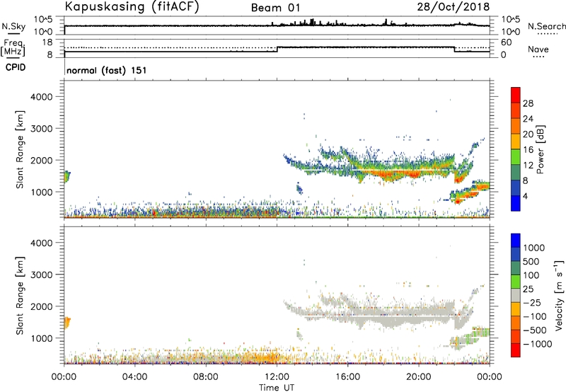566x392 pixels.
Task: Click the blue bottom segment of the power colorbar
Action: [x=516, y=203]
